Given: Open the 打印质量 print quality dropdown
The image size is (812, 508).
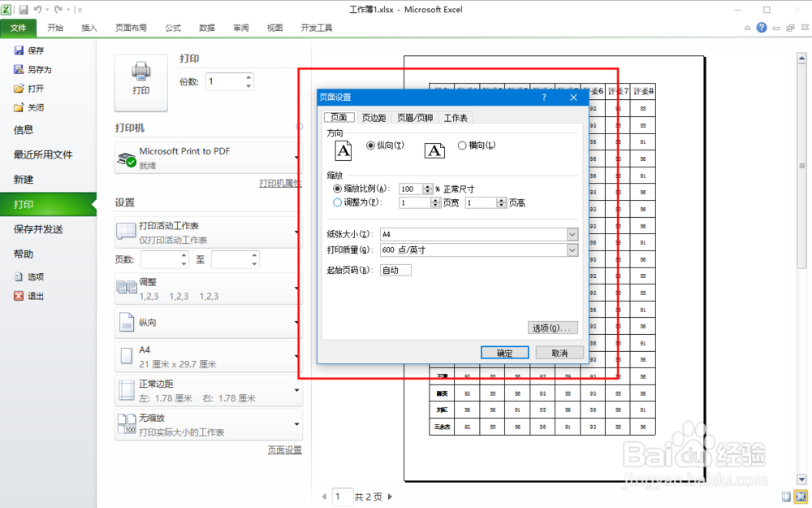Looking at the screenshot, I should (573, 250).
